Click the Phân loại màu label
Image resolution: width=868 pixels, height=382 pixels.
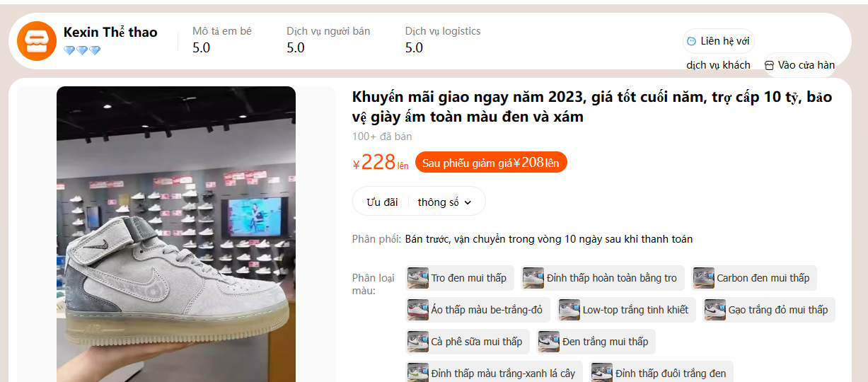coord(374,284)
